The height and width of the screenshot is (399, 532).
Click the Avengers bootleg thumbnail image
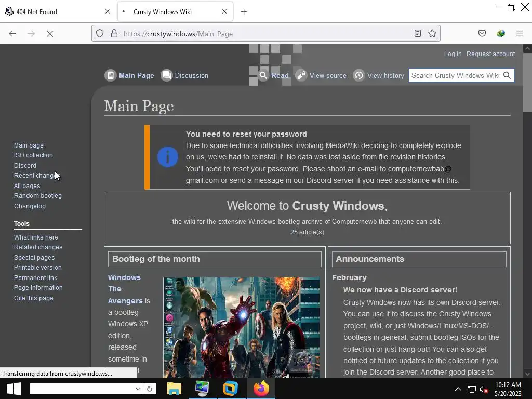click(241, 327)
